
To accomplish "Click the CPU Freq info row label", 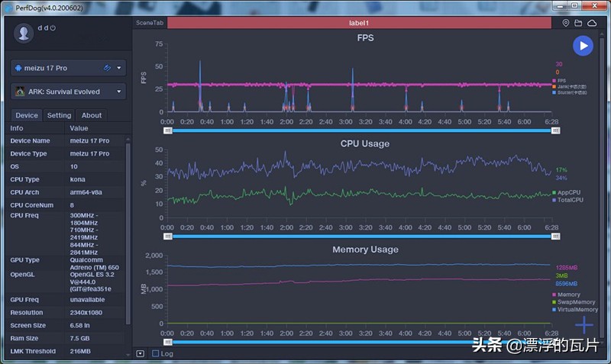I will point(24,215).
